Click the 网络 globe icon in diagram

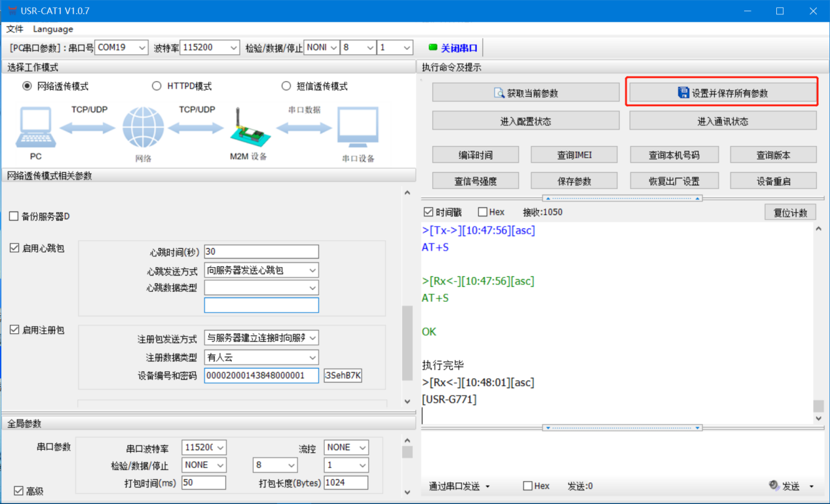point(143,128)
